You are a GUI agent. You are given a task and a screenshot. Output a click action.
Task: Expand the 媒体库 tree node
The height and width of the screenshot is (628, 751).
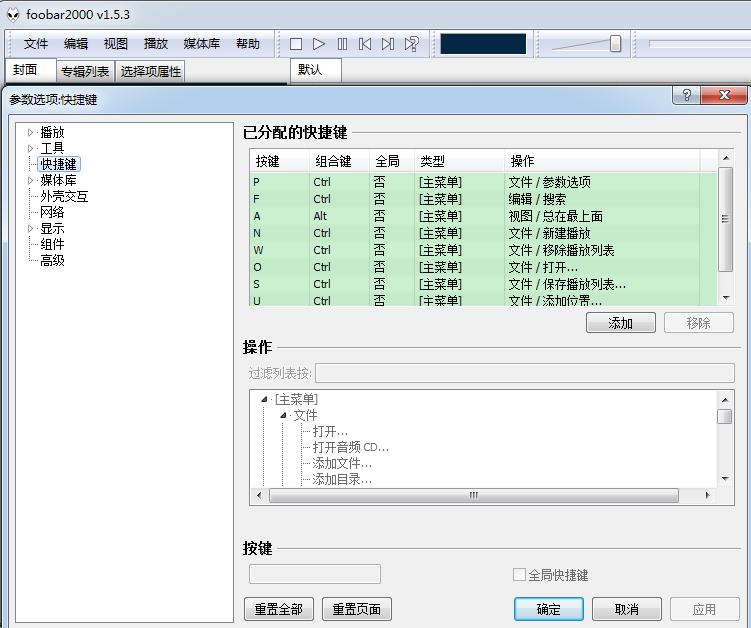(x=30, y=181)
